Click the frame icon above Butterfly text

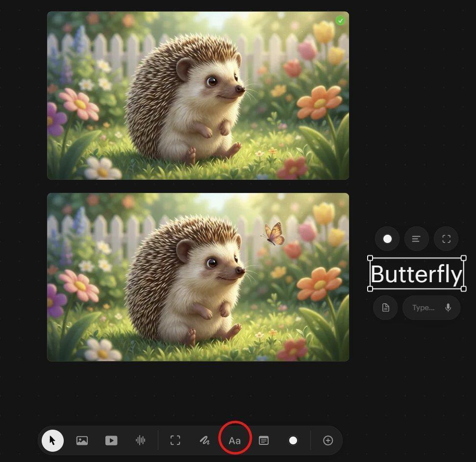click(446, 239)
